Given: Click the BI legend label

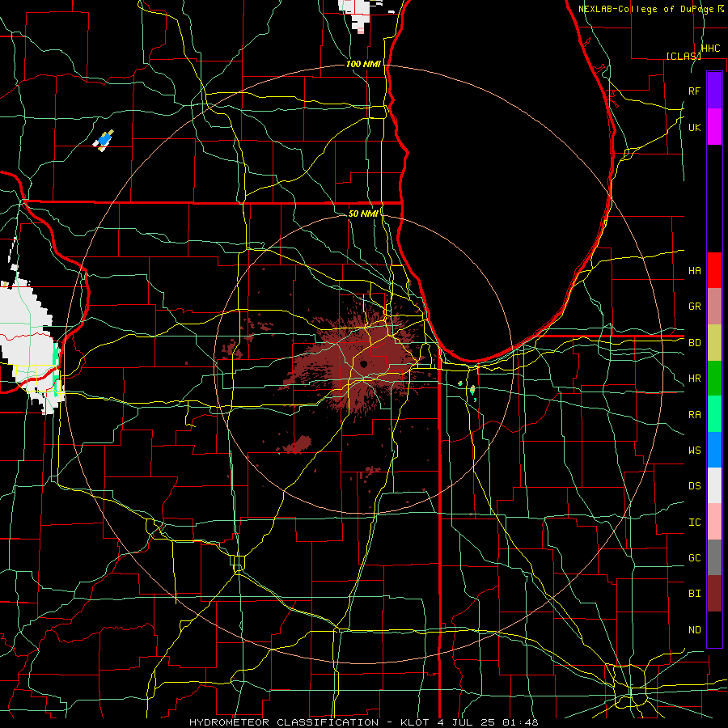Looking at the screenshot, I should pos(695,594).
